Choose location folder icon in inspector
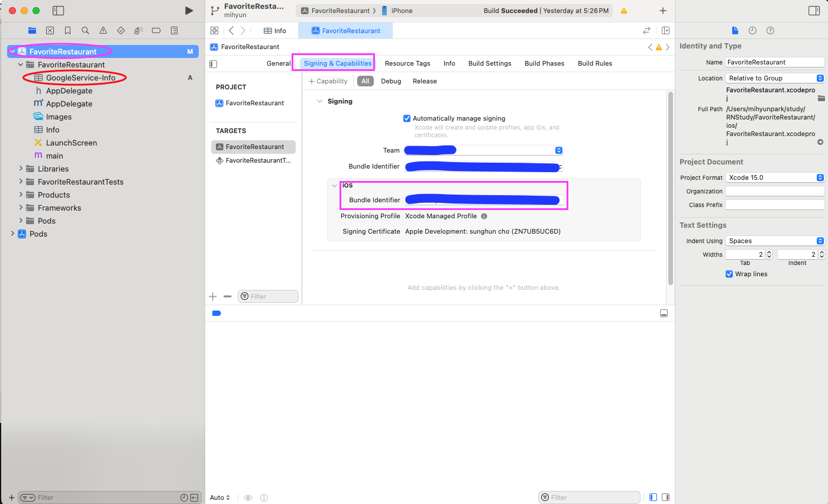 pyautogui.click(x=820, y=98)
